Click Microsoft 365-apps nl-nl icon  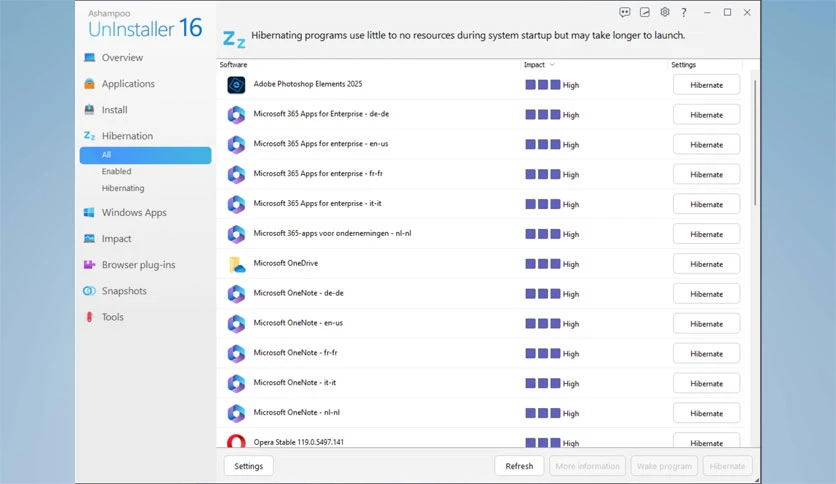pyautogui.click(x=236, y=234)
